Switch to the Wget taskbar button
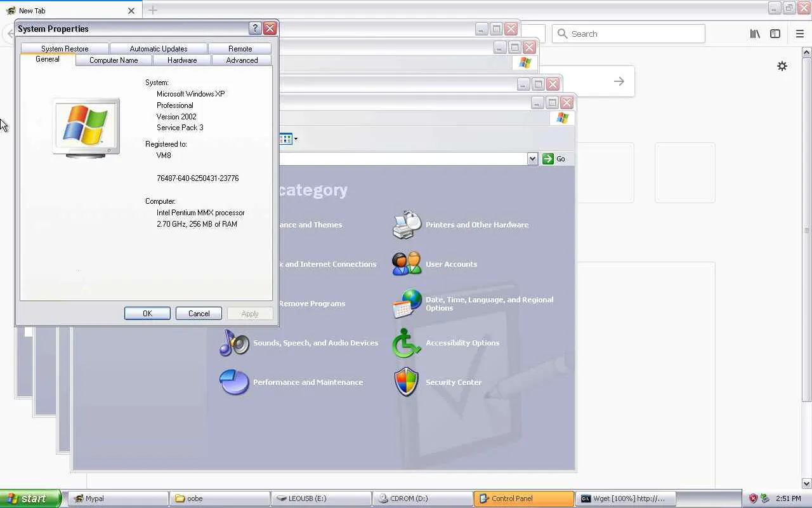The width and height of the screenshot is (812, 508). [x=625, y=498]
